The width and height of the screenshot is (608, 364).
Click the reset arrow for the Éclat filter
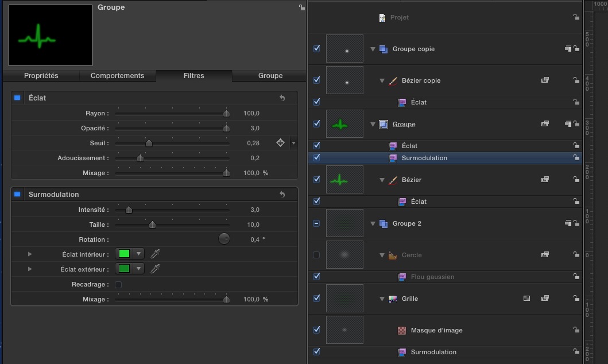coord(282,98)
